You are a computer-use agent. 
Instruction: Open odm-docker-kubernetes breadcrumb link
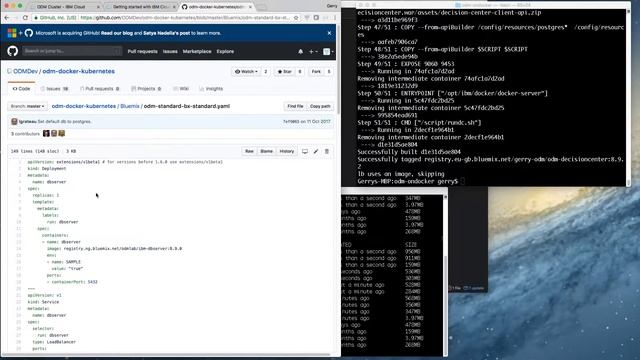(x=84, y=106)
